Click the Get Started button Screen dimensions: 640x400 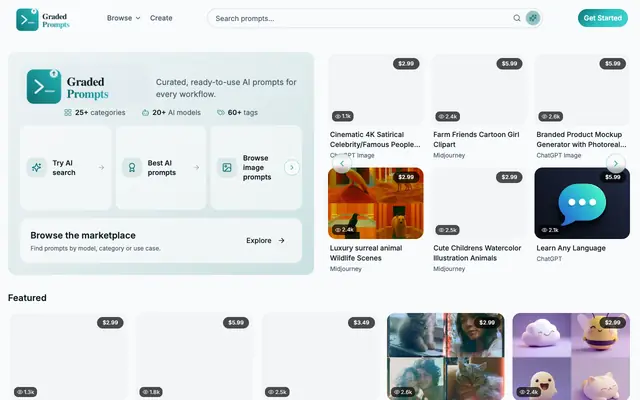tap(602, 18)
